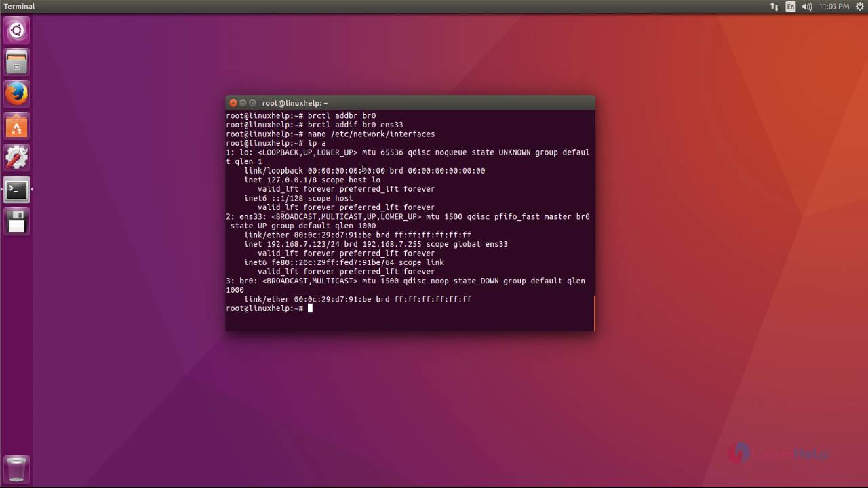This screenshot has height=488, width=868.
Task: Close the root@linuxhelp terminal window
Action: pos(233,103)
